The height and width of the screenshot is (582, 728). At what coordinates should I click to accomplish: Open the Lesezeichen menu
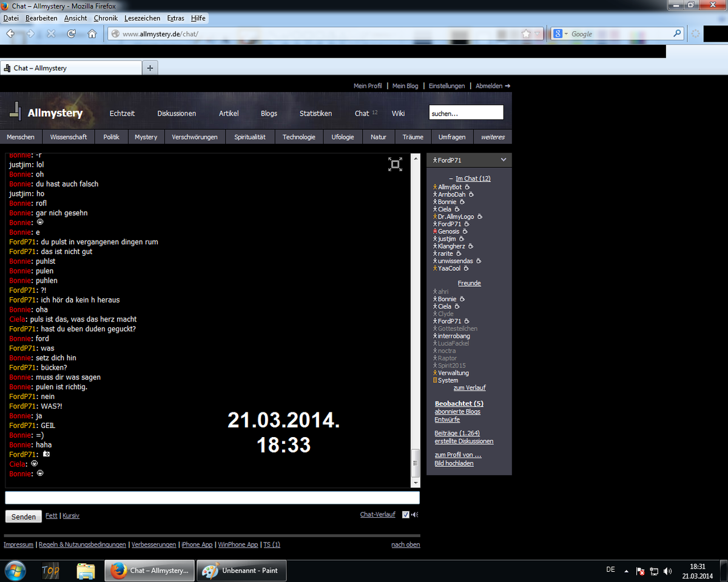pyautogui.click(x=143, y=18)
